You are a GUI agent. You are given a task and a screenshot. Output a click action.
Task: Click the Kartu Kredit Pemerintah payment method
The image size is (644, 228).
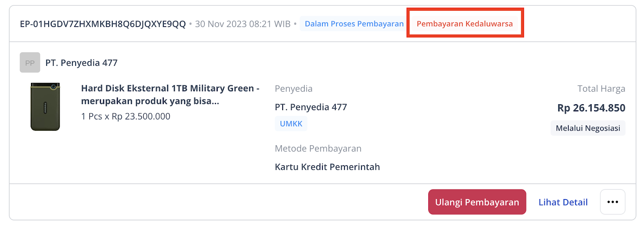click(x=327, y=167)
